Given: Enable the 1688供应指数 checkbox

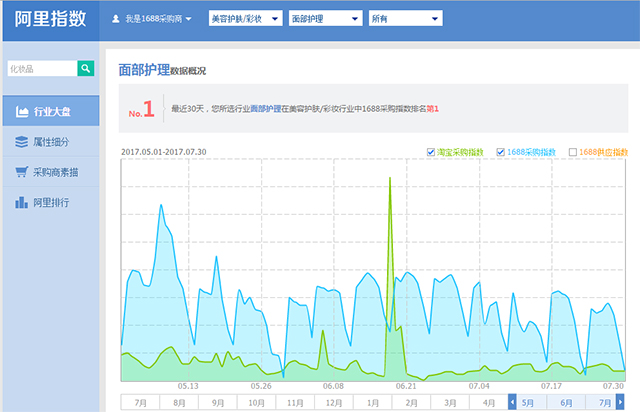Looking at the screenshot, I should point(573,152).
